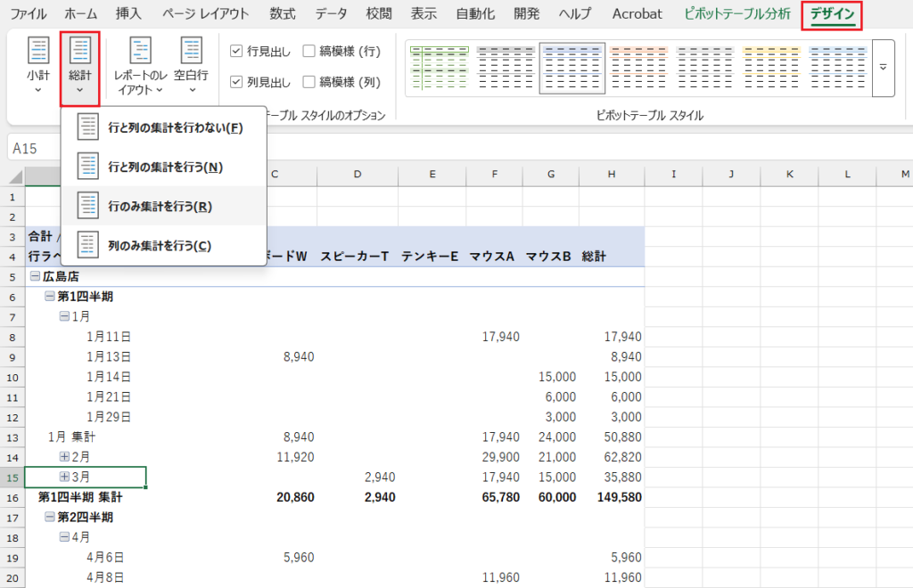Apply the orange pivot table style
The image size is (913, 588).
(638, 68)
